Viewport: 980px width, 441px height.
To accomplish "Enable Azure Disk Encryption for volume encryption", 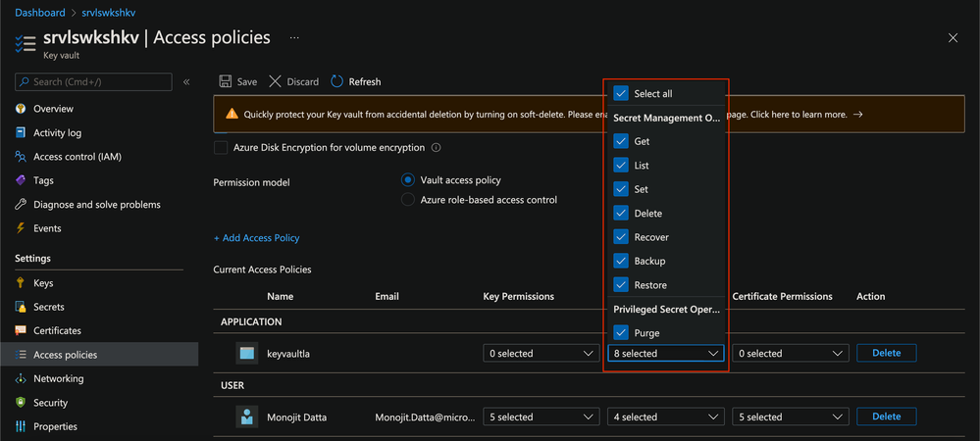I will (221, 148).
